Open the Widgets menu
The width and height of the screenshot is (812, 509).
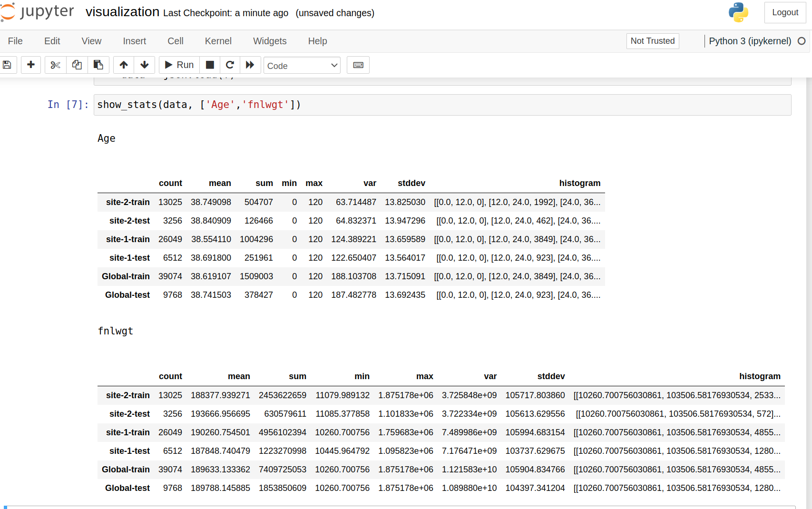[x=270, y=41]
